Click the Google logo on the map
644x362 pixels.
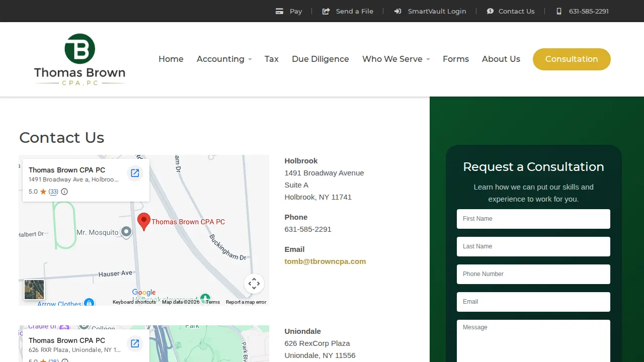pyautogui.click(x=144, y=293)
